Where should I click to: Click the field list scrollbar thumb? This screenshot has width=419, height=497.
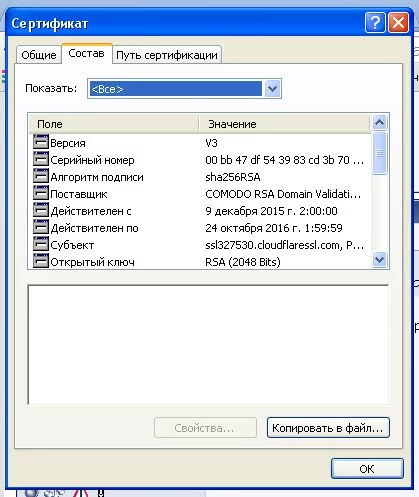(x=380, y=153)
